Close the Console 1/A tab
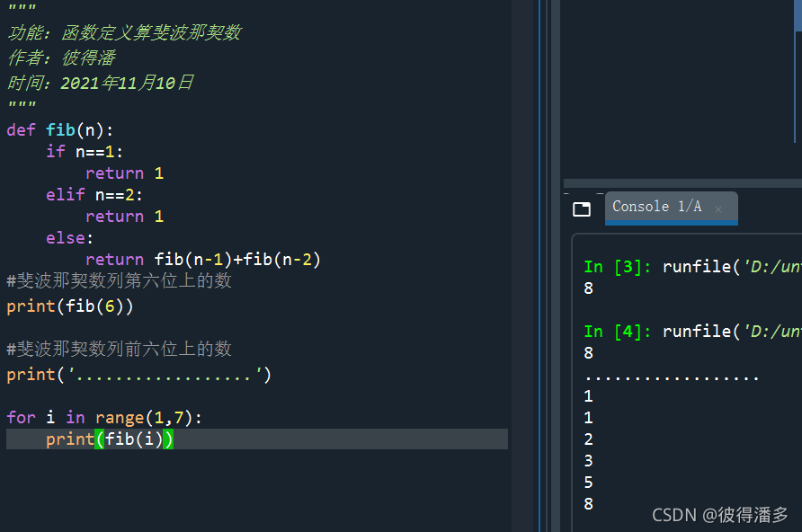This screenshot has height=532, width=802. coord(718,209)
